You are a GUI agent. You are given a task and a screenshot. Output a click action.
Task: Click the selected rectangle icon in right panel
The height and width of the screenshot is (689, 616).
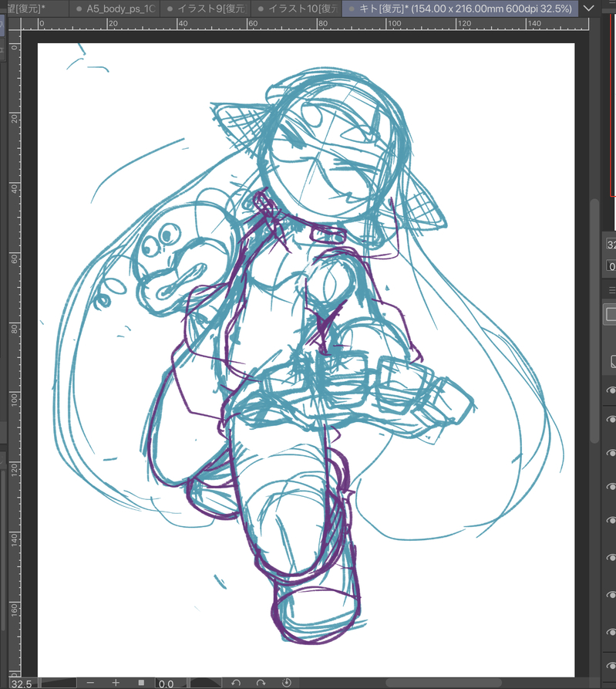[x=611, y=315]
